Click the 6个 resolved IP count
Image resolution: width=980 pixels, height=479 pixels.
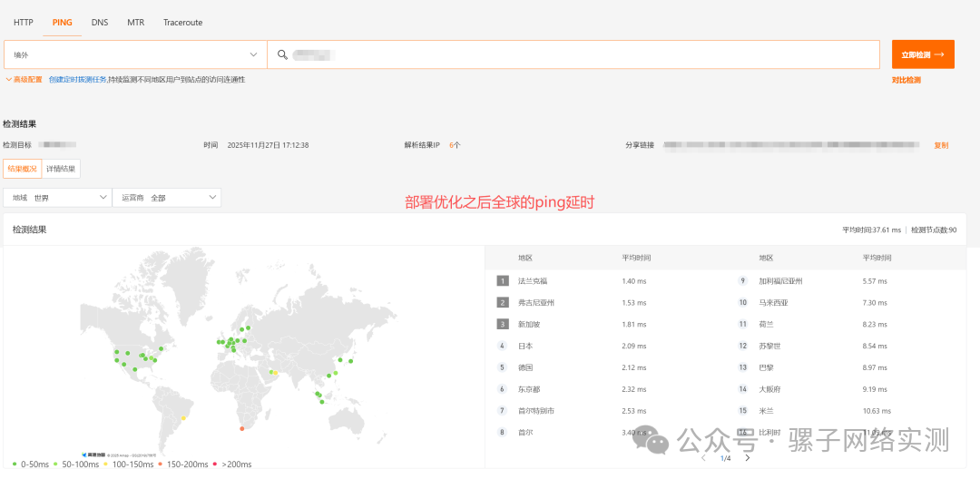[455, 145]
